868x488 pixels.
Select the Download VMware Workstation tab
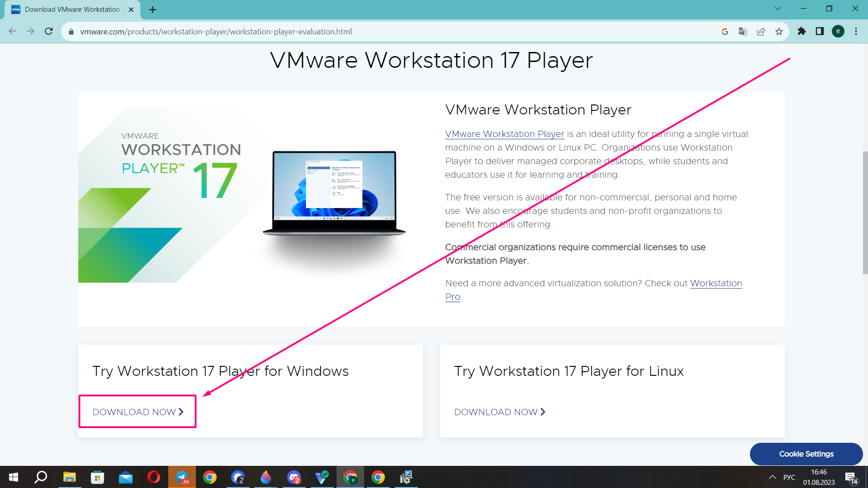(72, 9)
